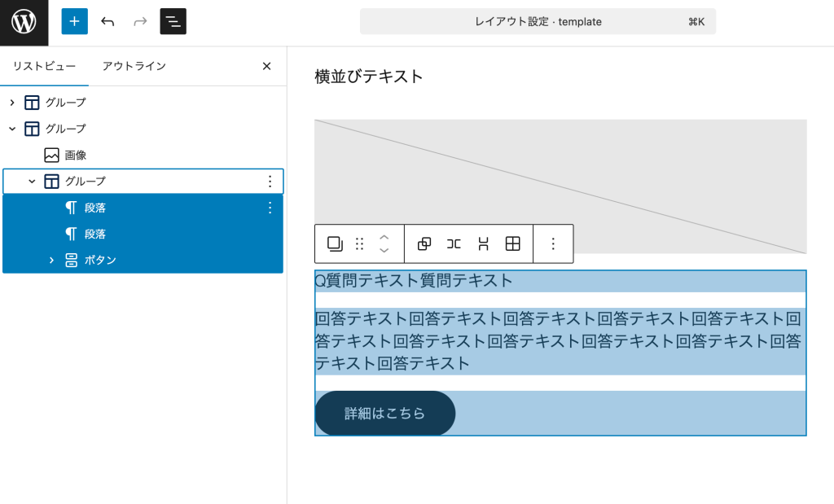Screen dimensions: 834x504
Task: Undo the last change
Action: (x=108, y=21)
